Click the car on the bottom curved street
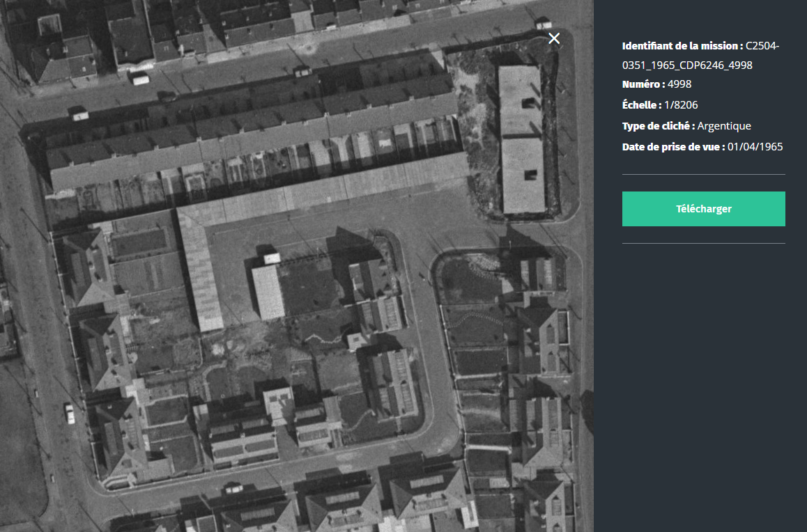The width and height of the screenshot is (807, 532). (233, 488)
